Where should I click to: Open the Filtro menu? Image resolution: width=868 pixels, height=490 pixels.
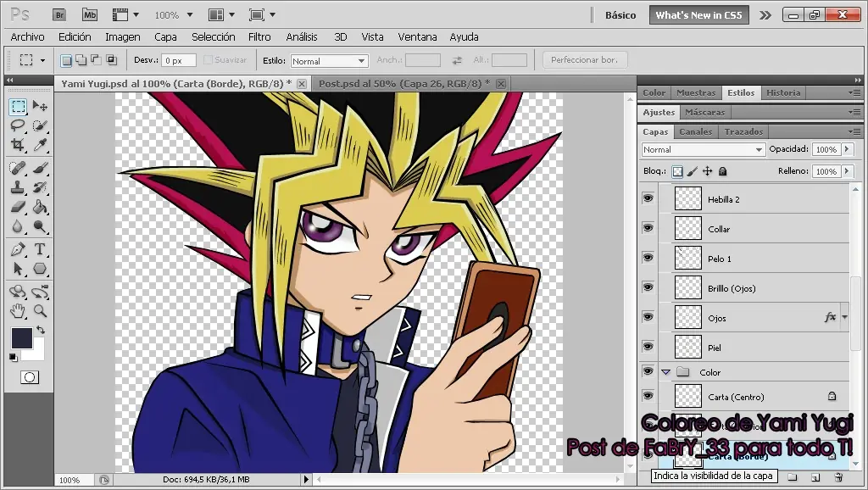coord(259,36)
